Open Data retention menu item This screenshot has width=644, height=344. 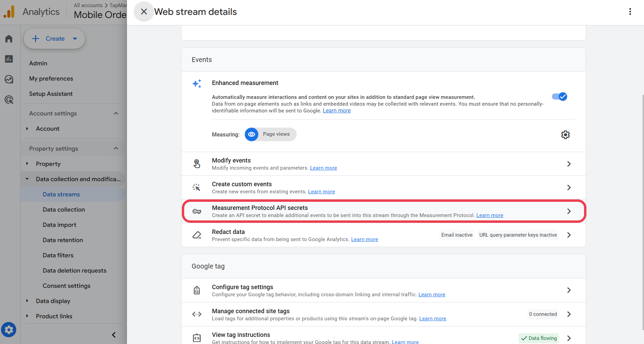[x=63, y=240]
